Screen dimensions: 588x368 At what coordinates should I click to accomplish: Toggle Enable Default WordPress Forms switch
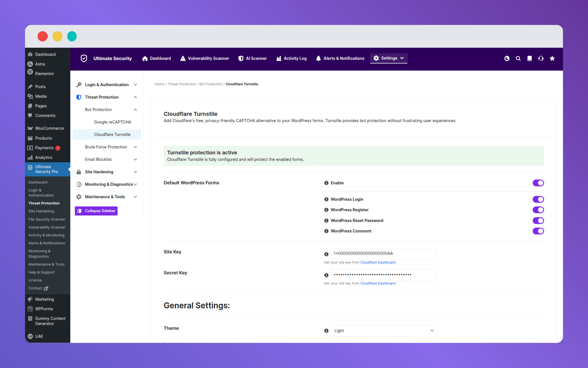(538, 183)
